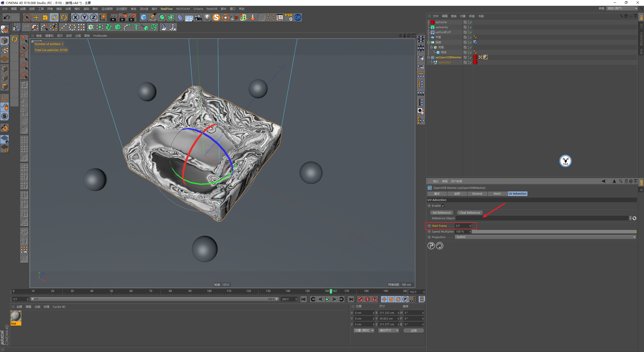644x352 pixels.
Task: Toggle the Enable checkbox in UV Advection
Action: [x=444, y=206]
